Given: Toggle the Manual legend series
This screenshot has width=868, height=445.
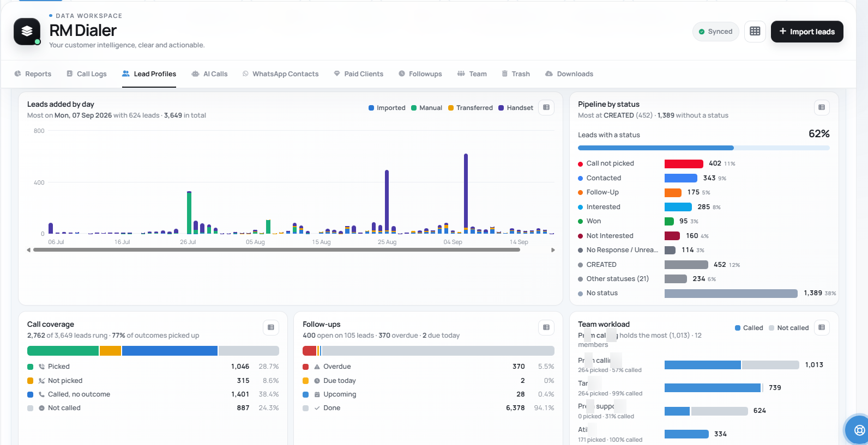Looking at the screenshot, I should click(x=426, y=108).
